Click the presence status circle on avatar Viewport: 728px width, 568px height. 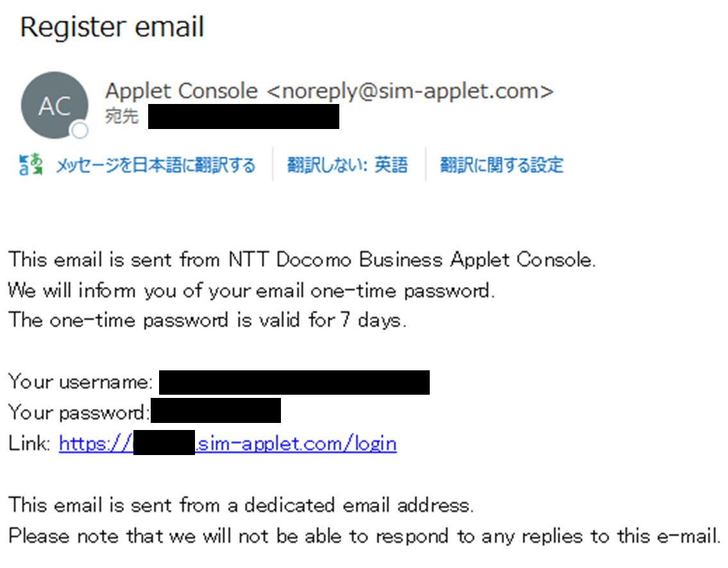point(80,130)
